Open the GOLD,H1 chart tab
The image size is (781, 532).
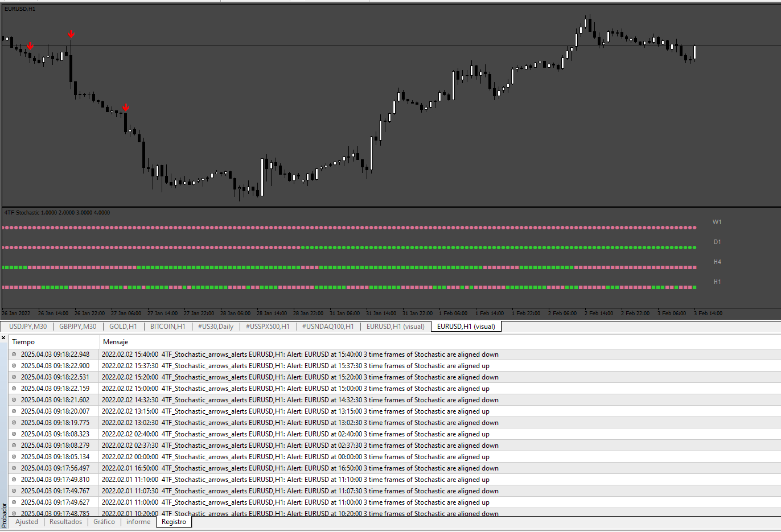(x=123, y=327)
